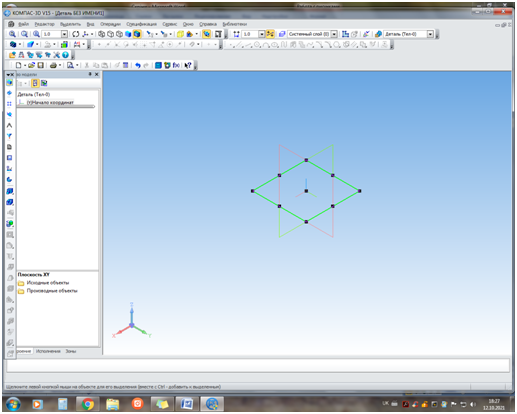Screen dimensions: 517x414
Task: Open the zoom scale dropdown arrow
Action: 64,34
